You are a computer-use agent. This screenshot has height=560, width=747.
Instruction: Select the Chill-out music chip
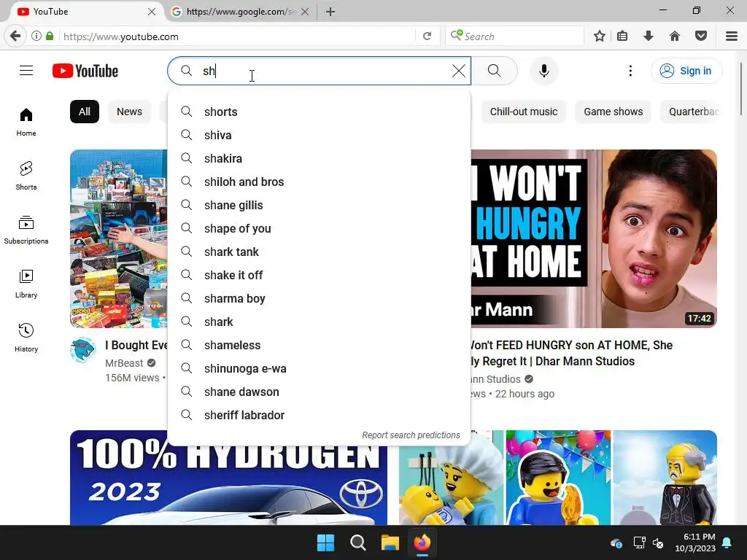click(524, 112)
